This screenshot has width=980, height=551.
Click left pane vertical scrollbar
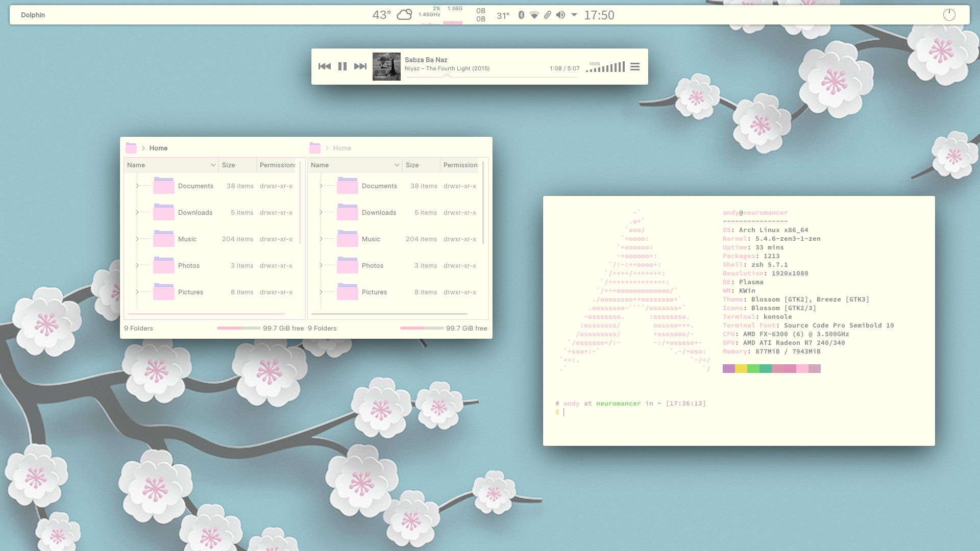click(x=300, y=203)
